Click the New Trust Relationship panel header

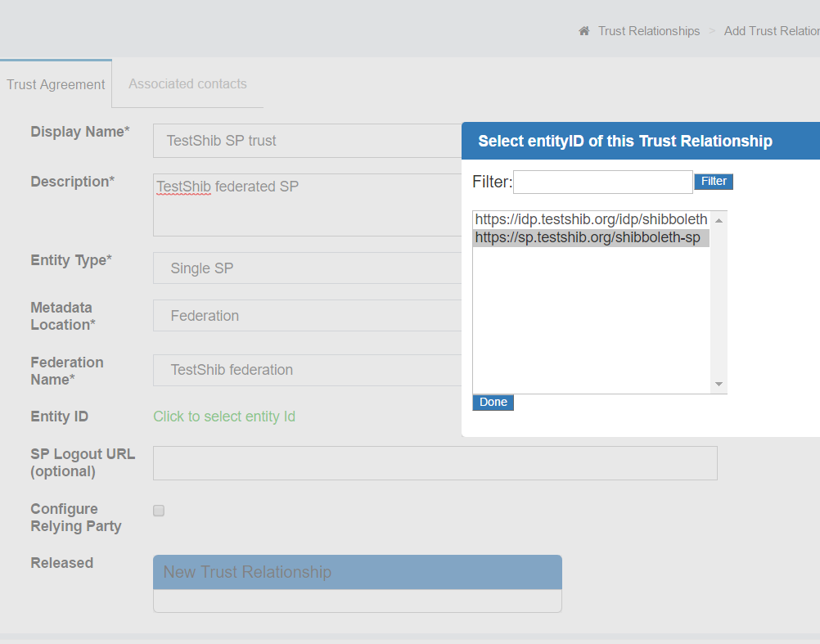(357, 572)
